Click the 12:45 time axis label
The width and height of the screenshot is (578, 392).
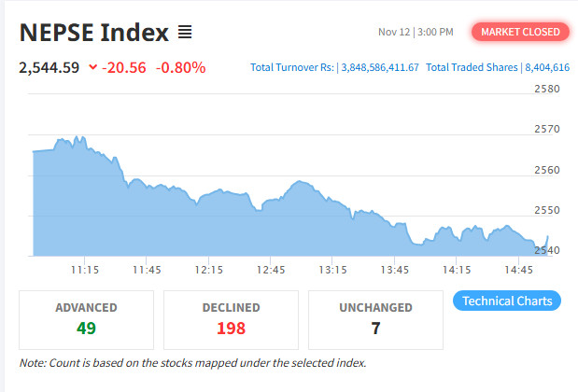[x=271, y=270]
